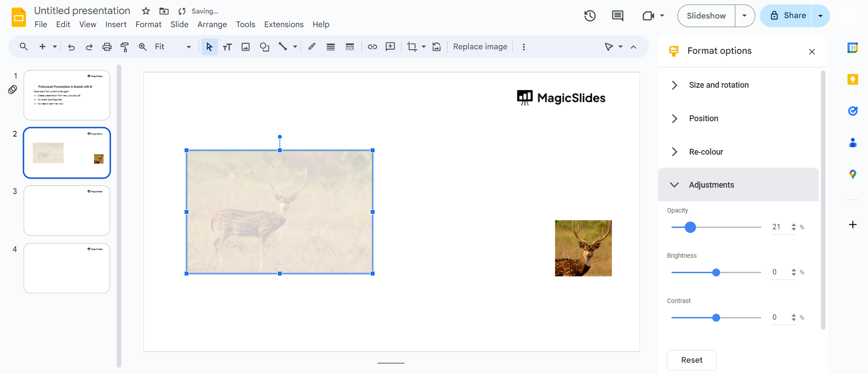The image size is (868, 374).
Task: Activate the paint format tool
Action: coord(124,47)
